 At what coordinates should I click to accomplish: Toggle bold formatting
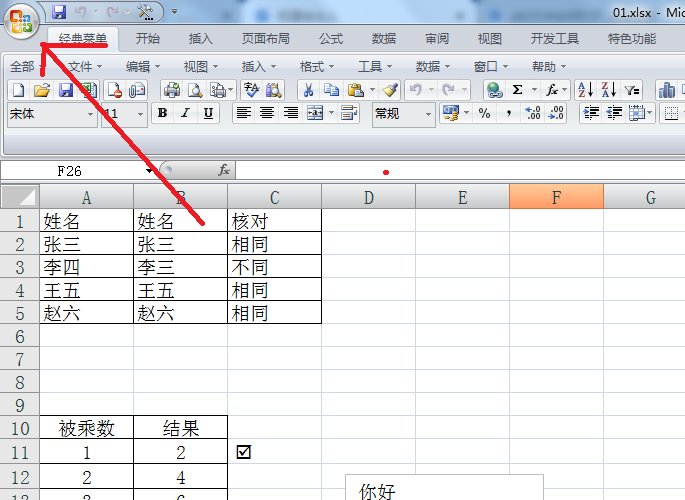(163, 114)
